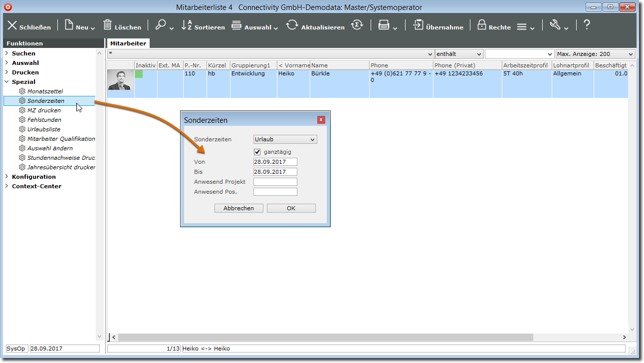The image size is (644, 363).
Task: Open the wrench tools menu
Action: click(555, 25)
